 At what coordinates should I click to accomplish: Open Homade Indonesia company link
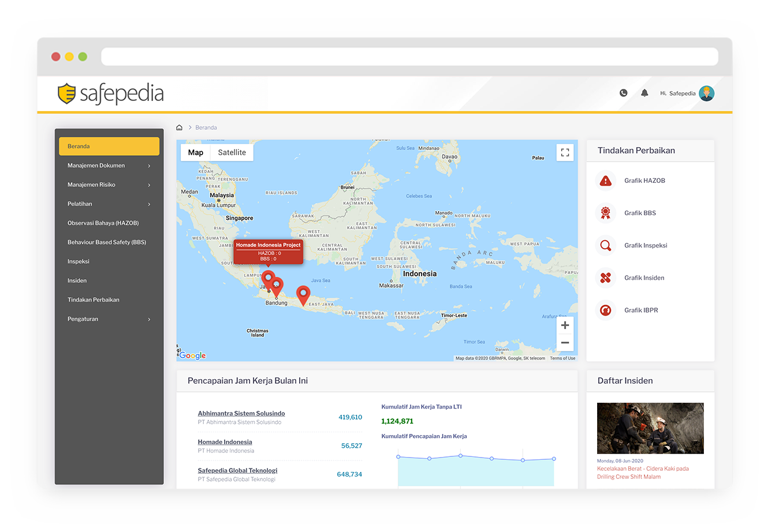coord(225,442)
